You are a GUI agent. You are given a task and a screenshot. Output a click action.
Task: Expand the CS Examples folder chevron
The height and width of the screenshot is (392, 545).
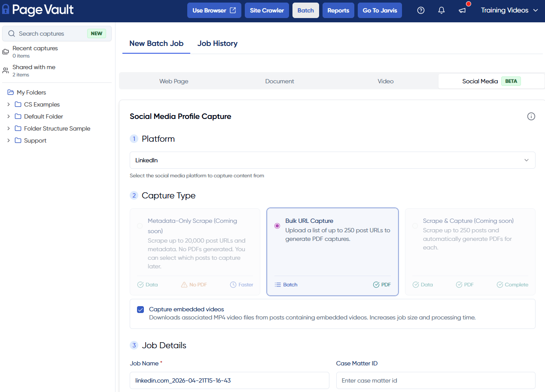pos(8,104)
